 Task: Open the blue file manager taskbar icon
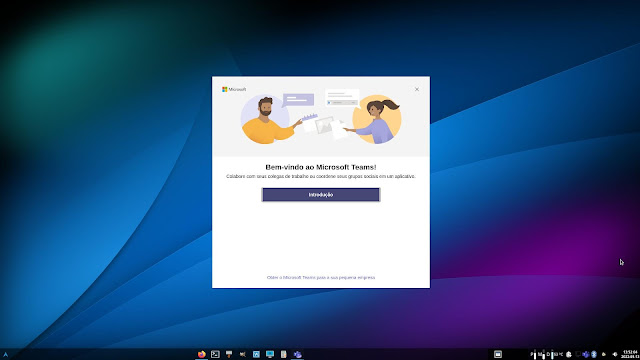(x=256, y=354)
